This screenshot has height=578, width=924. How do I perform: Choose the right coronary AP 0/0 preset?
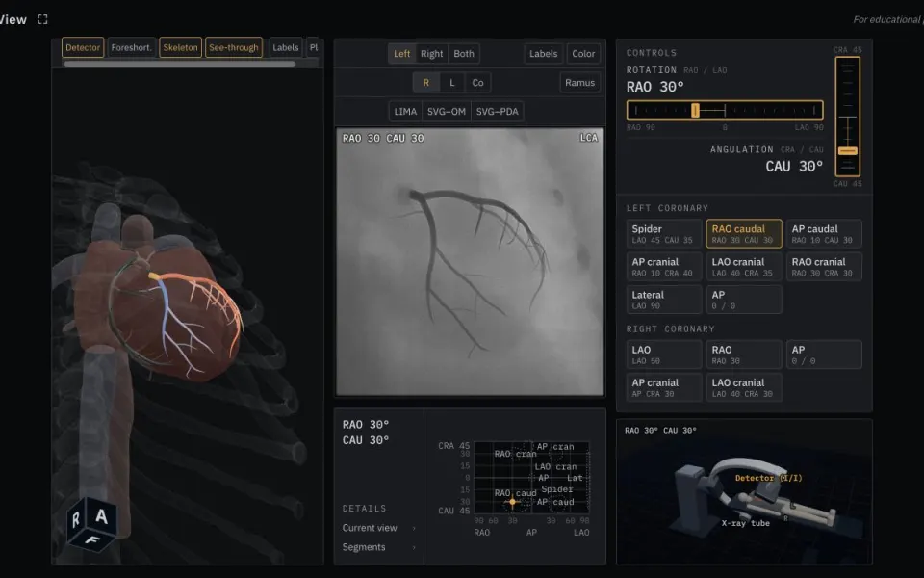click(x=824, y=355)
